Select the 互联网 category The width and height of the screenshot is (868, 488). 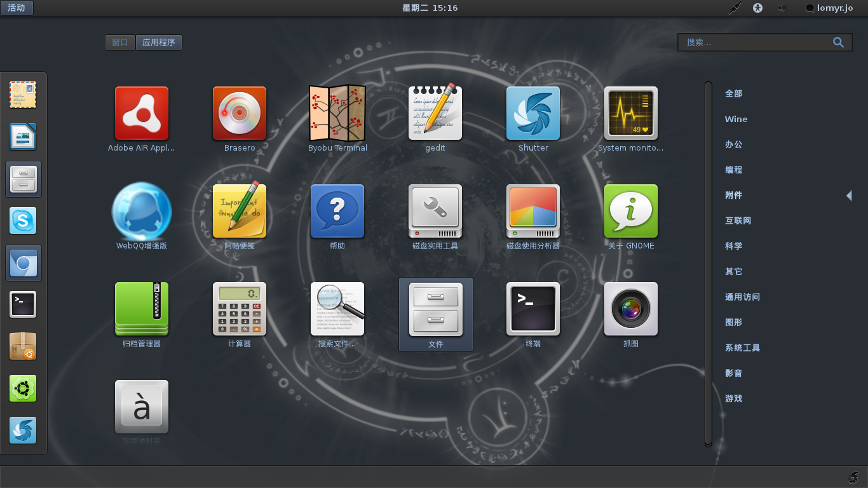click(x=738, y=220)
